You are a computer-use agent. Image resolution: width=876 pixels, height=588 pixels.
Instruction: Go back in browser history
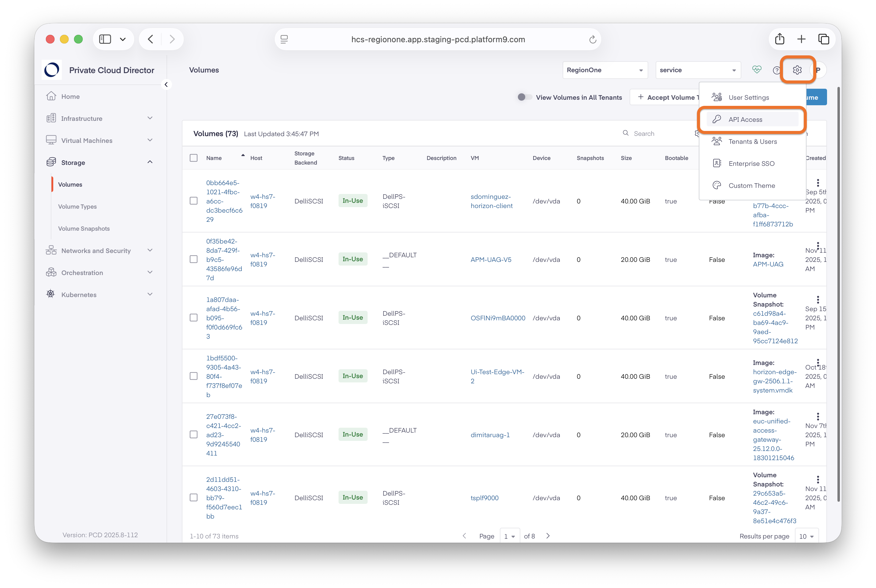coord(151,39)
